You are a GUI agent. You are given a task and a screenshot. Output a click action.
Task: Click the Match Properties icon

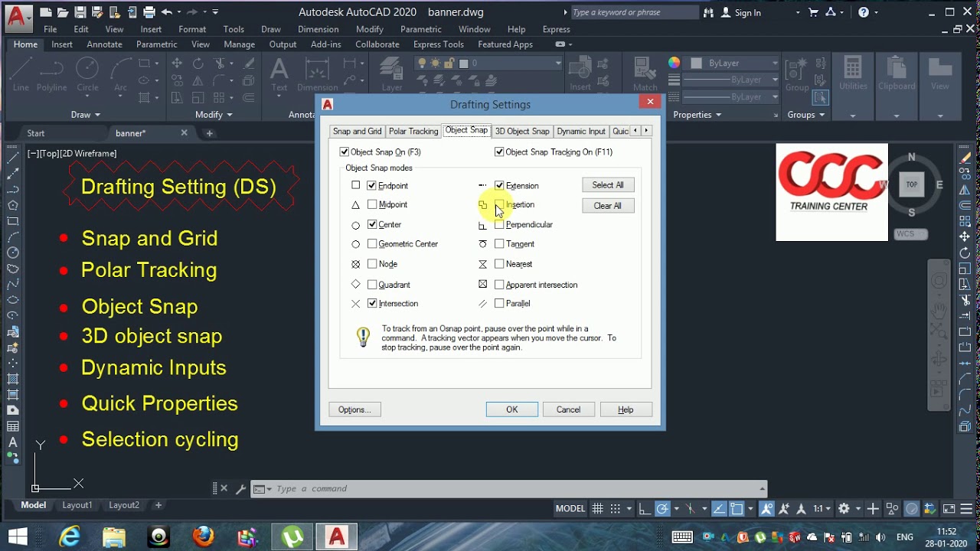tap(645, 74)
